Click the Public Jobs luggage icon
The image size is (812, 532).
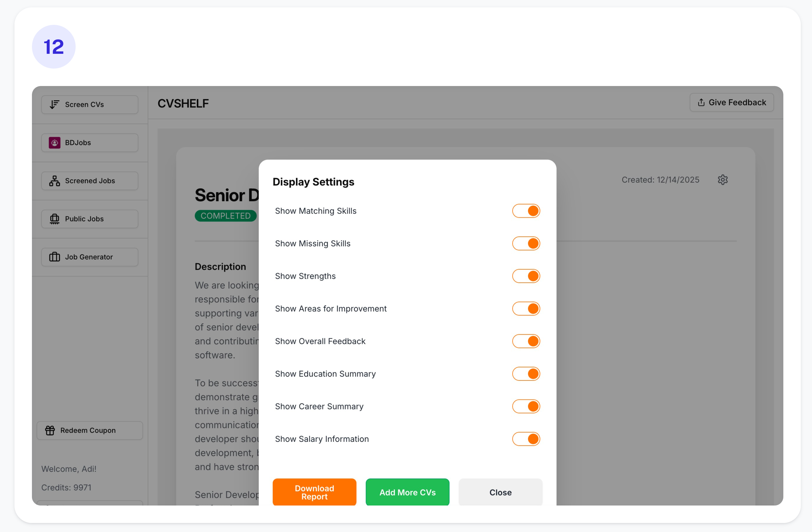(54, 219)
